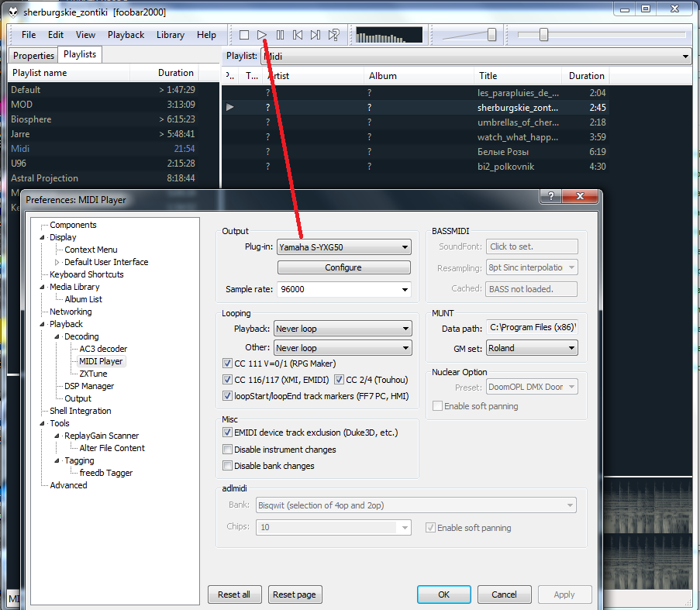This screenshot has width=700, height=610.
Task: Select Advanced in preferences tree
Action: (x=69, y=485)
